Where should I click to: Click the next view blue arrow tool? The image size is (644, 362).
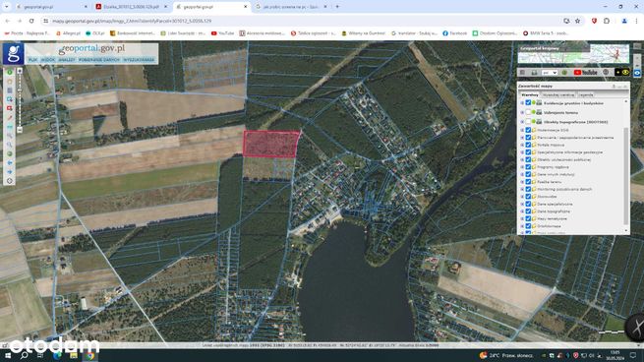click(x=10, y=172)
